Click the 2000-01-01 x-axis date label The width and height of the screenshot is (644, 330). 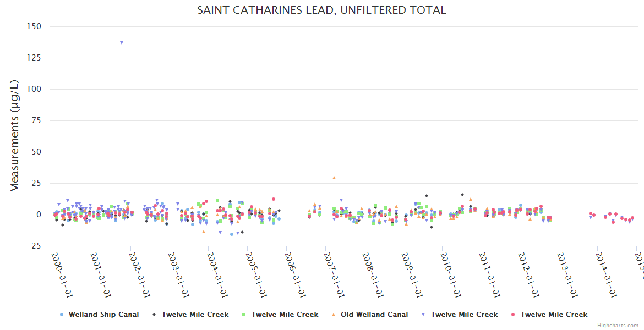(x=62, y=274)
